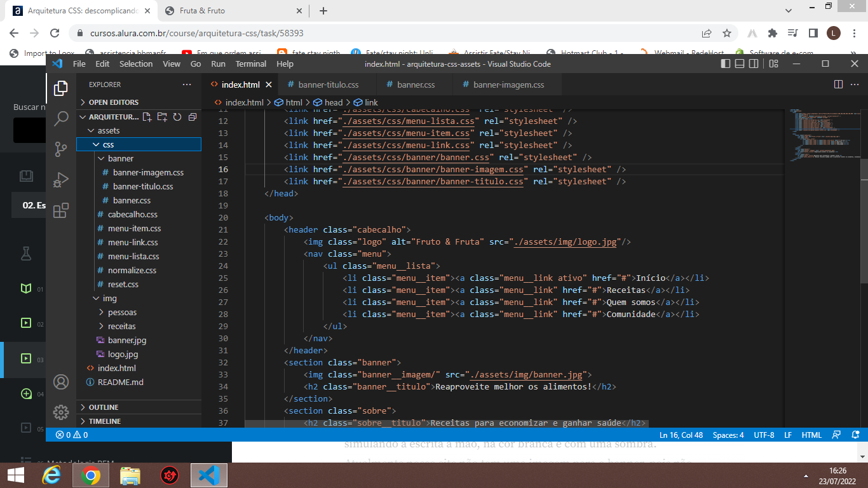The image size is (868, 488).
Task: Toggle the bottom panel visibility
Action: (x=740, y=64)
